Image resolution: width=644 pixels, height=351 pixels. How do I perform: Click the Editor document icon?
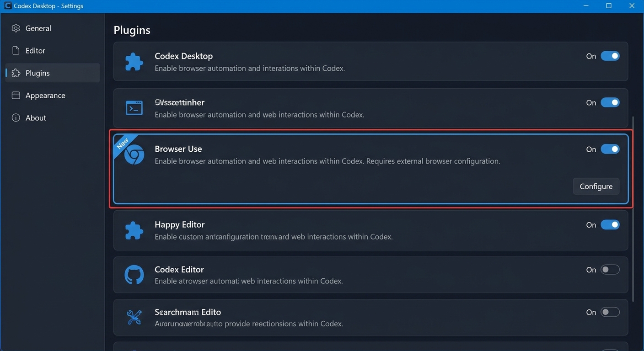click(16, 51)
